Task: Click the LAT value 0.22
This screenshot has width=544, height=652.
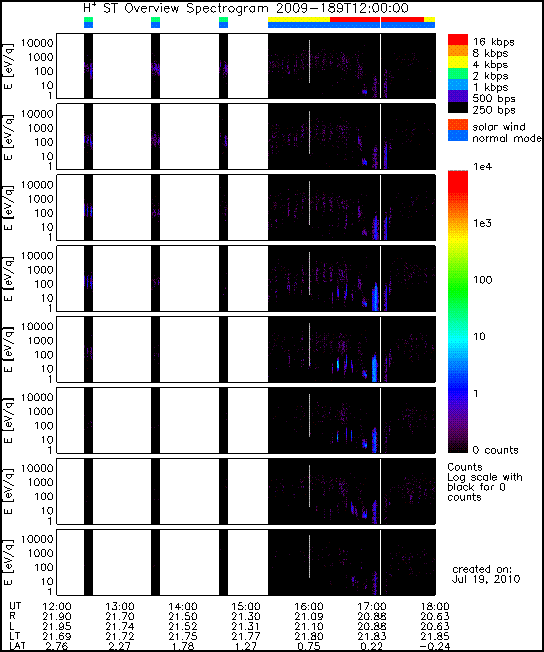Action: pyautogui.click(x=372, y=646)
